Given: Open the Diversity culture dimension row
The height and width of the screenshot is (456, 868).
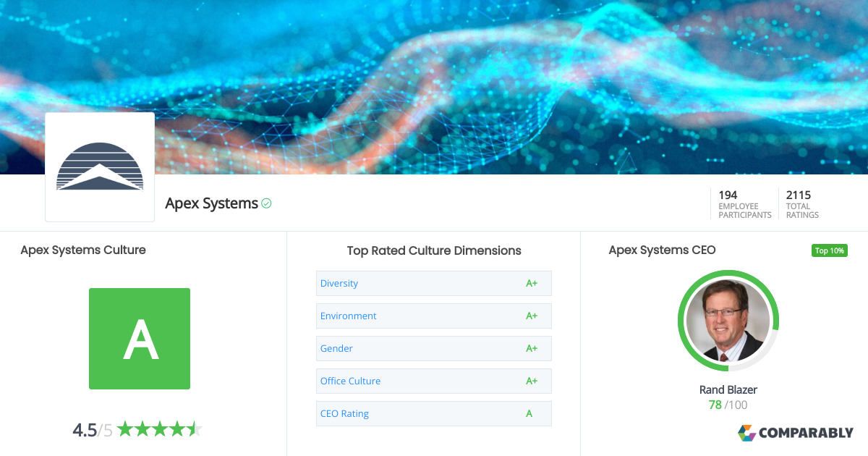Looking at the screenshot, I should pos(434,283).
